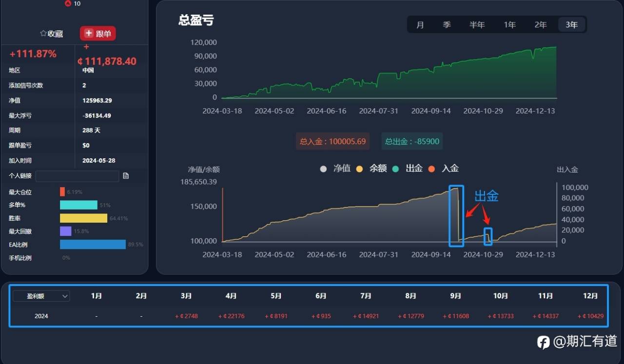Image resolution: width=624 pixels, height=364 pixels.
Task: Click the 最大浮亏 value -36134.49
Action: pyautogui.click(x=97, y=115)
